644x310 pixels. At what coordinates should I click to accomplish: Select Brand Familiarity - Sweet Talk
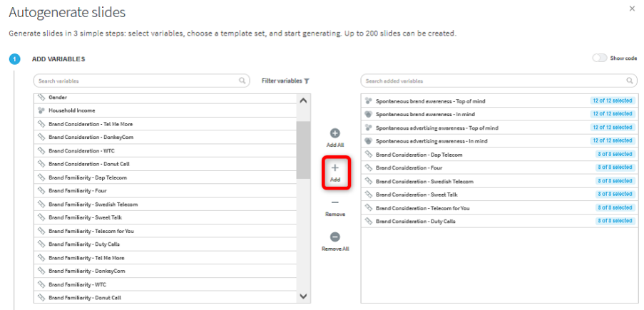pos(165,217)
